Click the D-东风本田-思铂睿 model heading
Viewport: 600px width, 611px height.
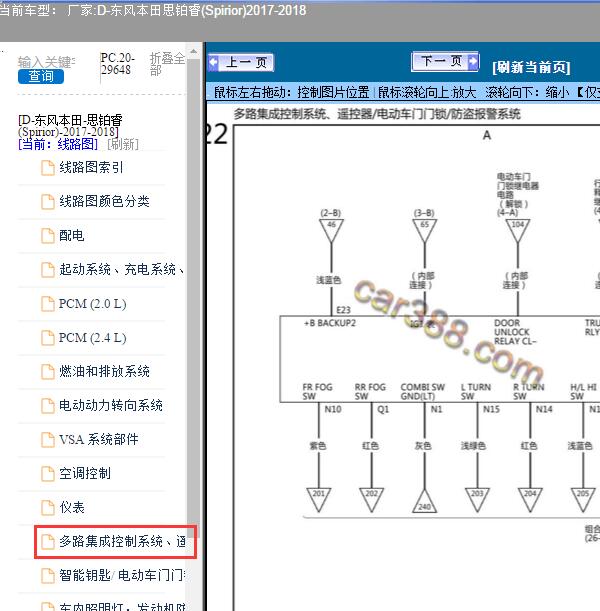click(70, 125)
